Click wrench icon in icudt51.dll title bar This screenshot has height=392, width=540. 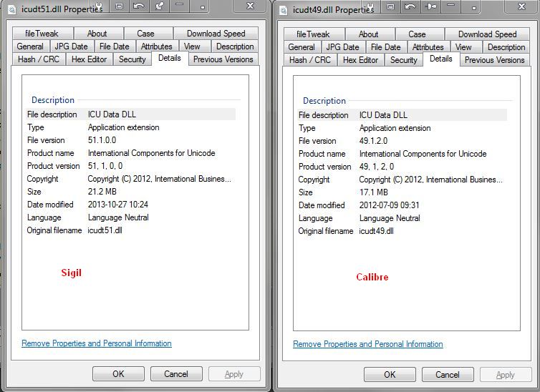coord(99,6)
